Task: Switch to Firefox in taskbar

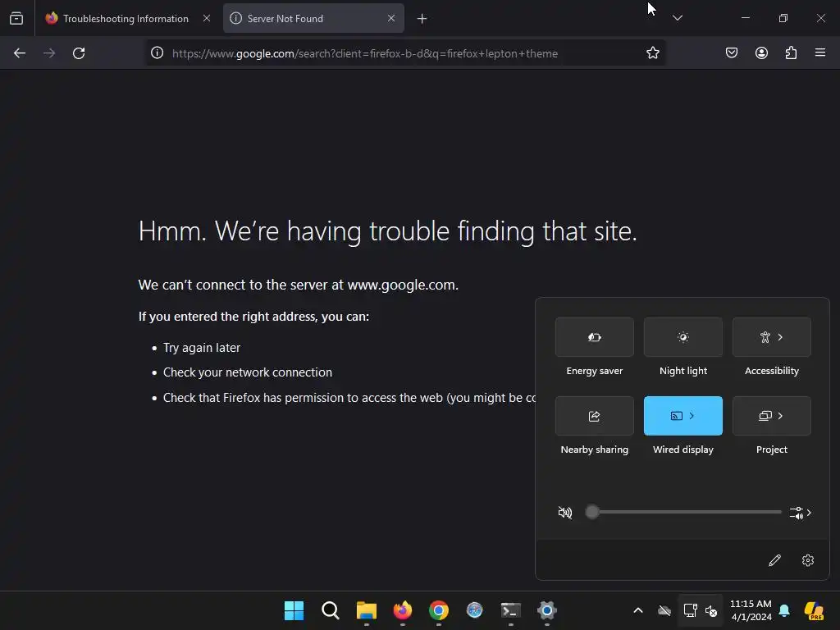Action: click(x=402, y=610)
